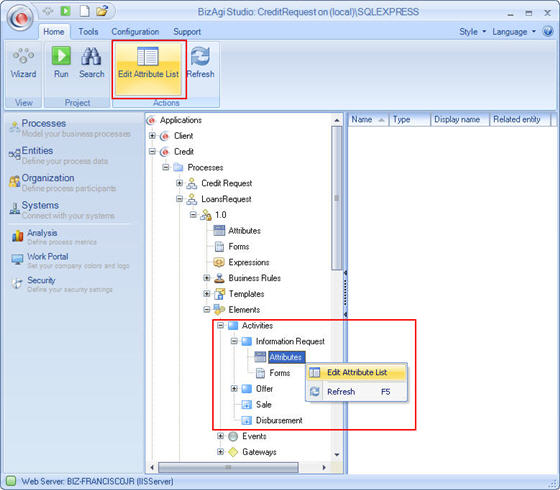Launch the Wizard view

(x=23, y=64)
